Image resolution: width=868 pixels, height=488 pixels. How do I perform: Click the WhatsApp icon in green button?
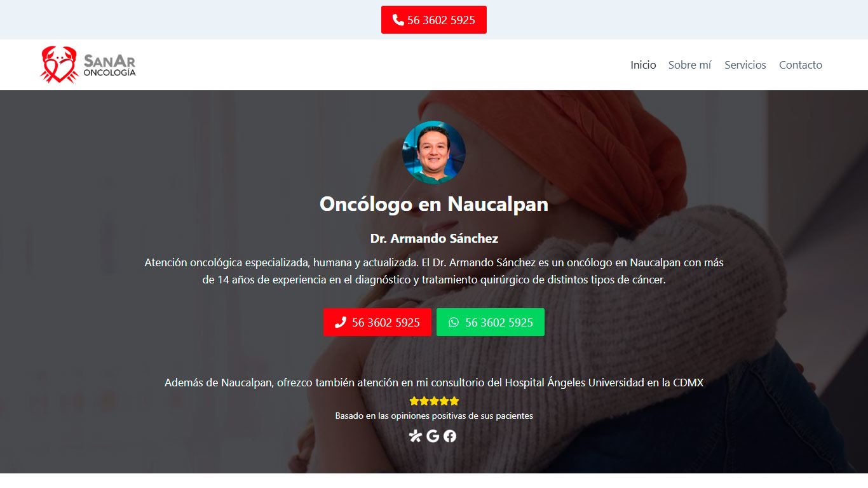454,322
